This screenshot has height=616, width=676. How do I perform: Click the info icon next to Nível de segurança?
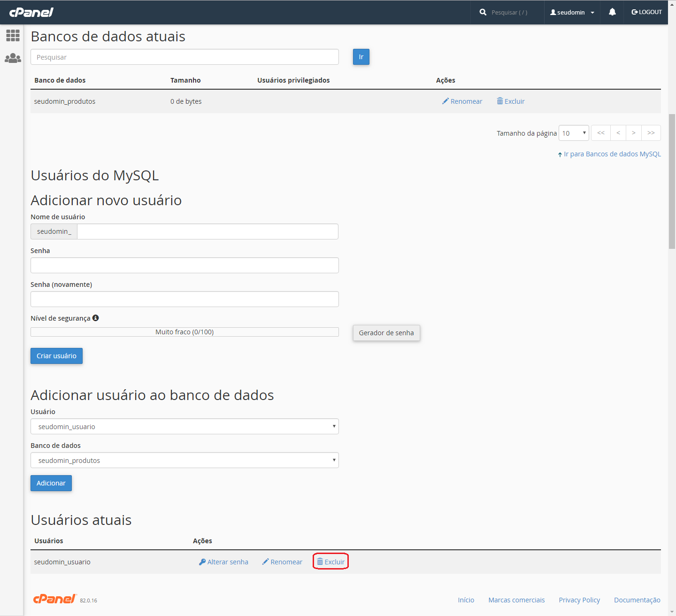point(96,318)
